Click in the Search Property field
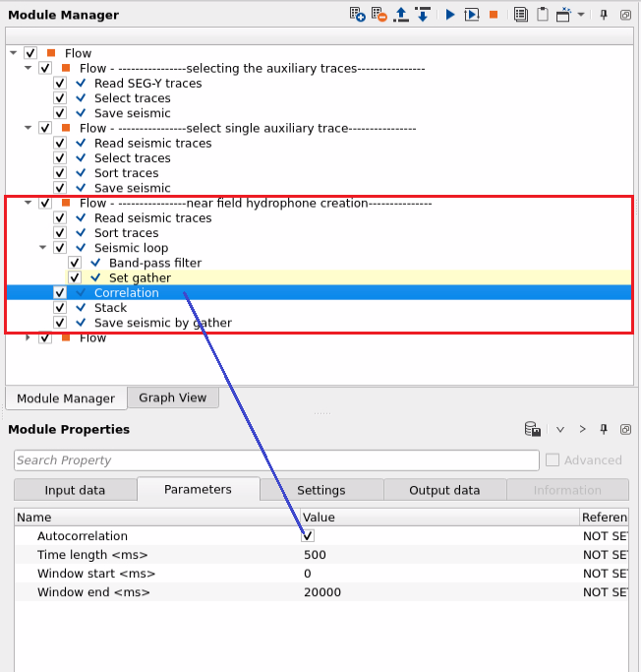641x672 pixels. (x=276, y=460)
